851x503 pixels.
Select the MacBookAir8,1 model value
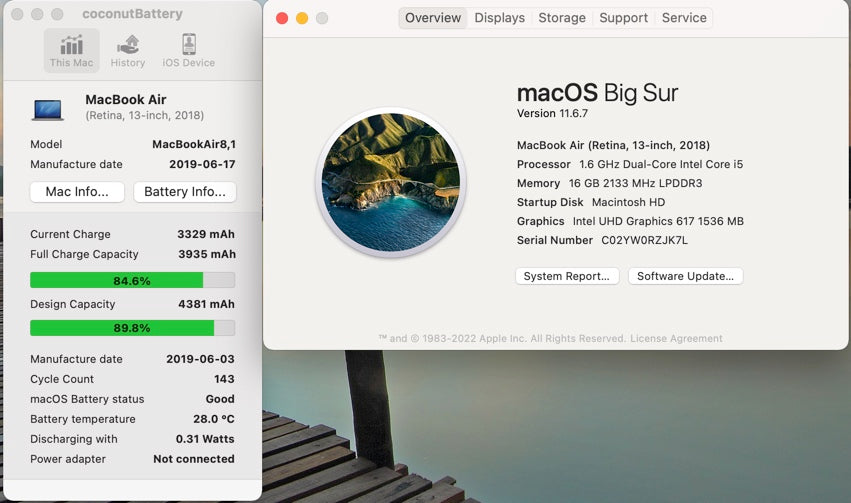point(194,144)
